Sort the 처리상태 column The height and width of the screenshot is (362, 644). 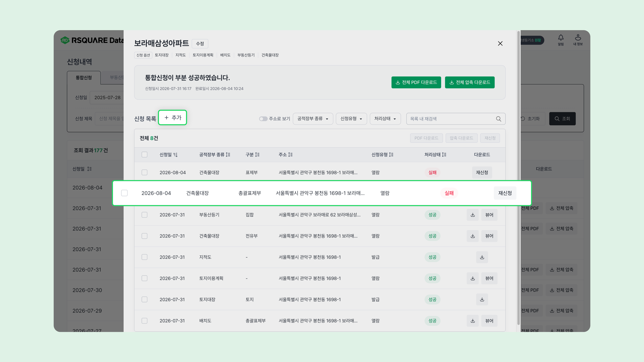[444, 155]
